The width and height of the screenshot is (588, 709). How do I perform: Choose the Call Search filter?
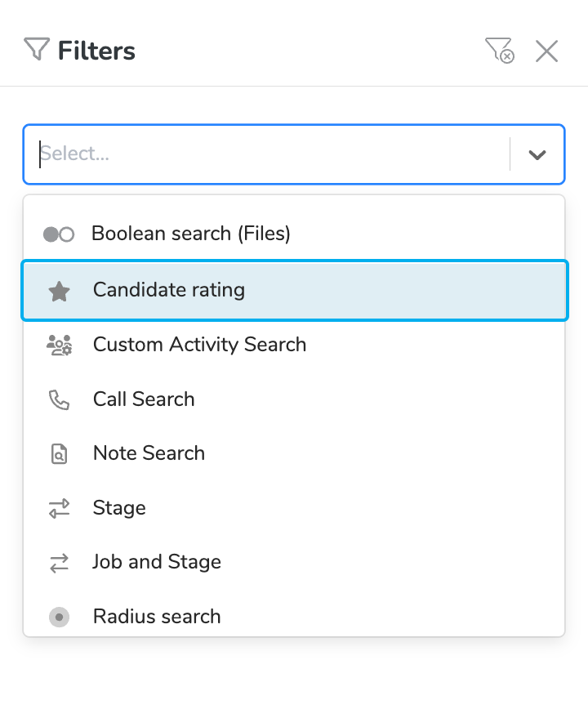(x=144, y=399)
